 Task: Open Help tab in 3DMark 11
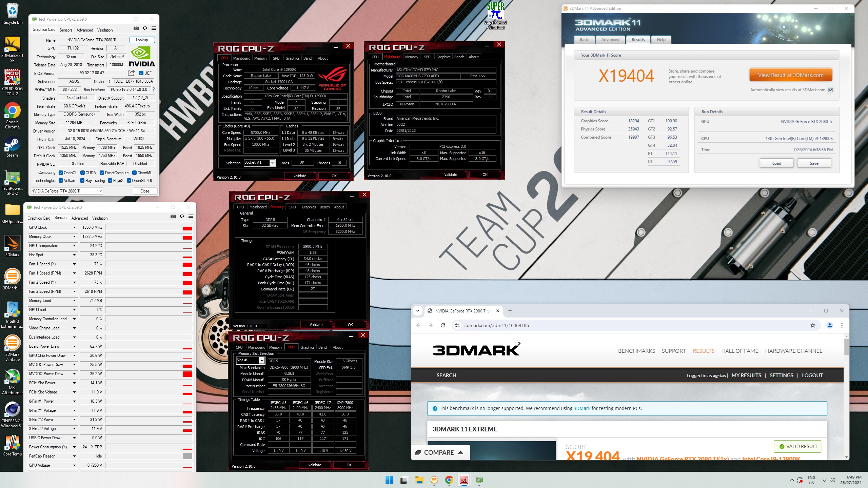point(661,40)
